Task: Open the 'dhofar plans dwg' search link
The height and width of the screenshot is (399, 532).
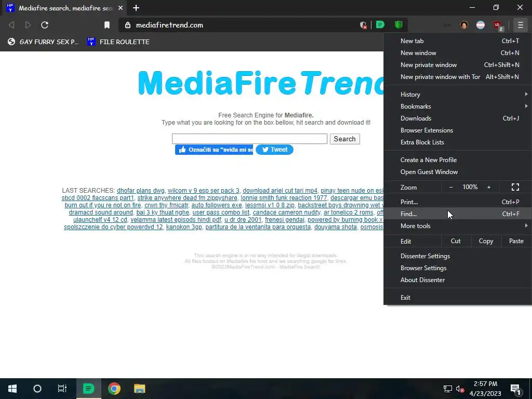Action: pos(140,191)
